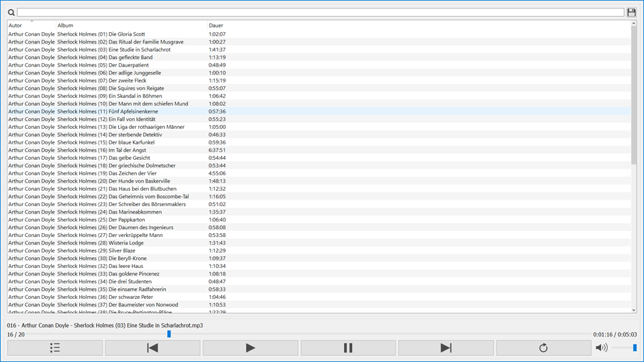Select '(26) Der Daumen des Ingenieurs'
This screenshot has height=362, width=644.
(319, 228)
